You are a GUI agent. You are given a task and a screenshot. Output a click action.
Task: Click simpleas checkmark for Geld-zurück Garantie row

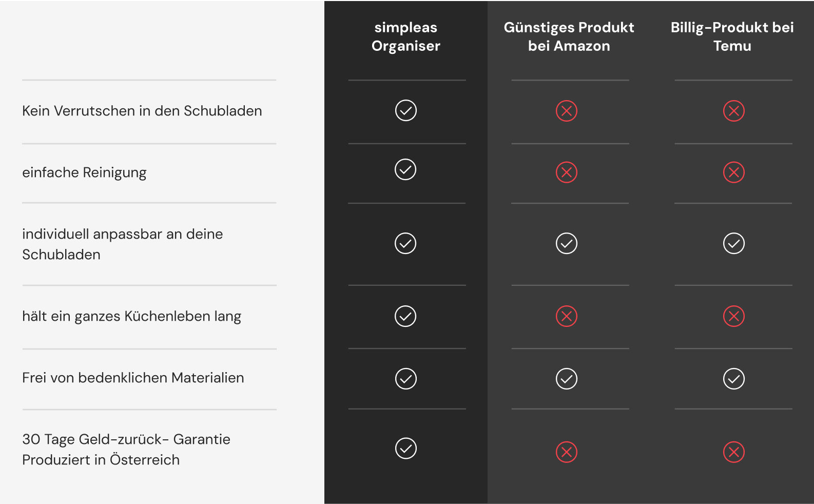[x=406, y=448]
